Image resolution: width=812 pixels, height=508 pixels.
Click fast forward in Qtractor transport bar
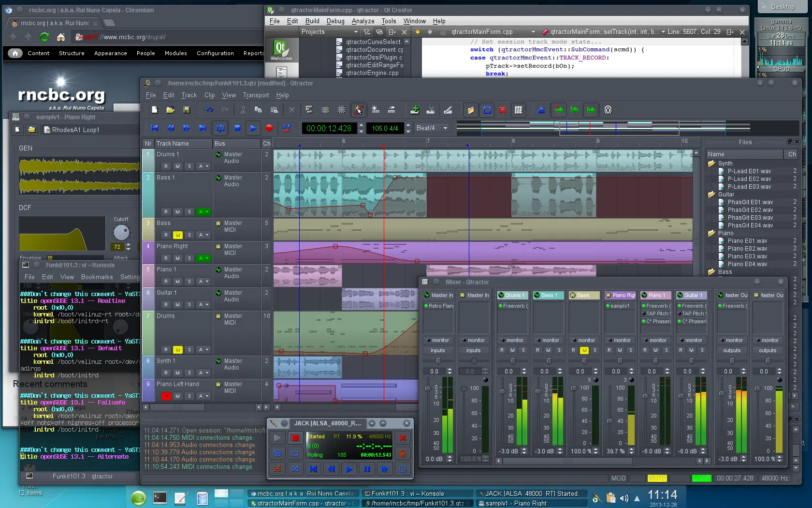[187, 128]
